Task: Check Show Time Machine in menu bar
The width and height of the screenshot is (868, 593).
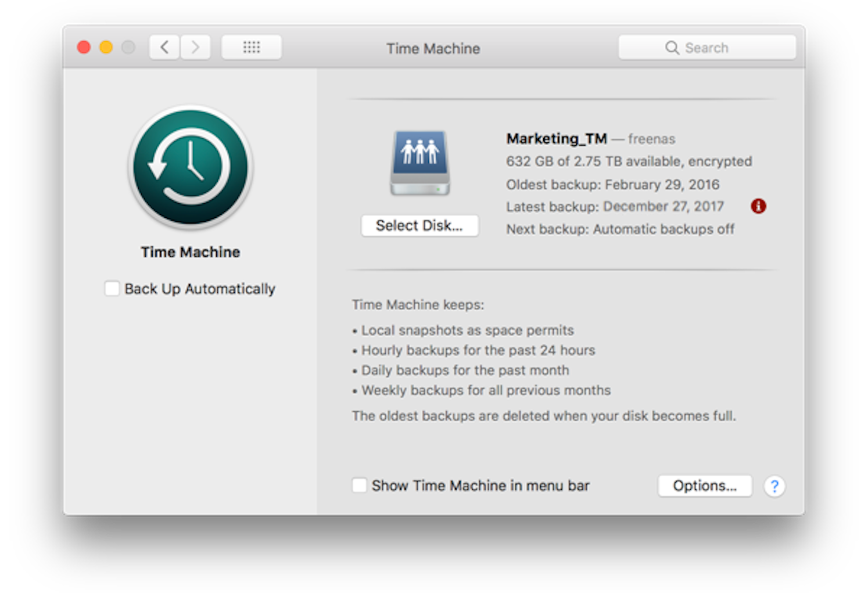Action: point(359,485)
